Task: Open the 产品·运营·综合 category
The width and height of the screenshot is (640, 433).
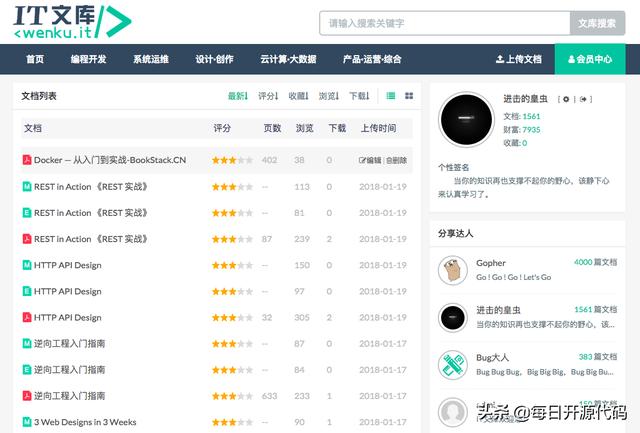Action: coord(372,59)
